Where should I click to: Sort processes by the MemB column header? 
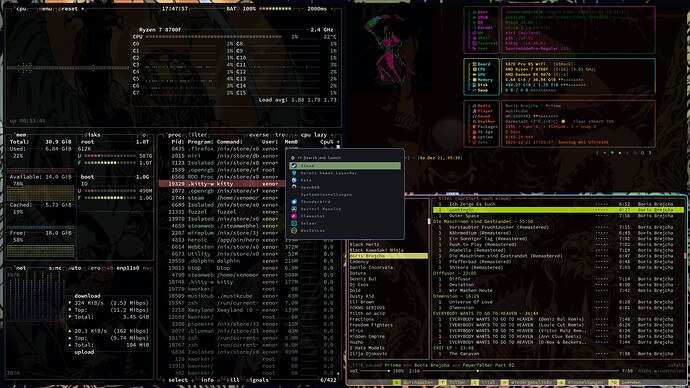(x=291, y=142)
